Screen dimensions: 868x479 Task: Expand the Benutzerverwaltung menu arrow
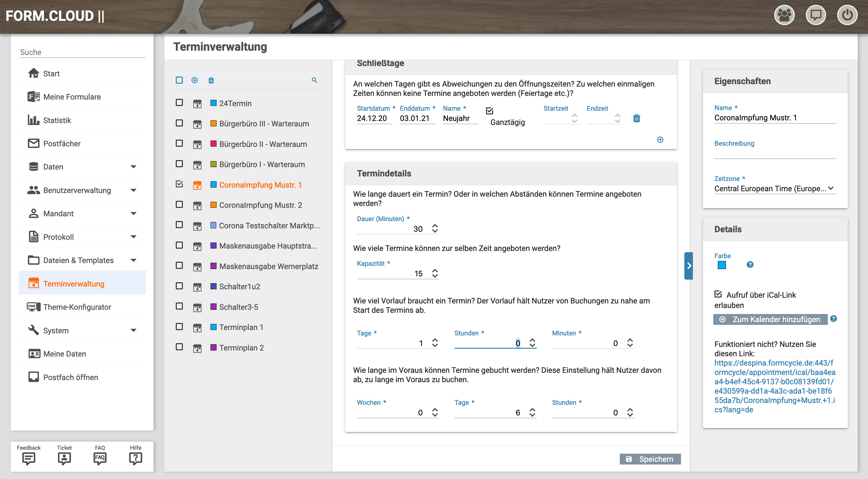(133, 190)
